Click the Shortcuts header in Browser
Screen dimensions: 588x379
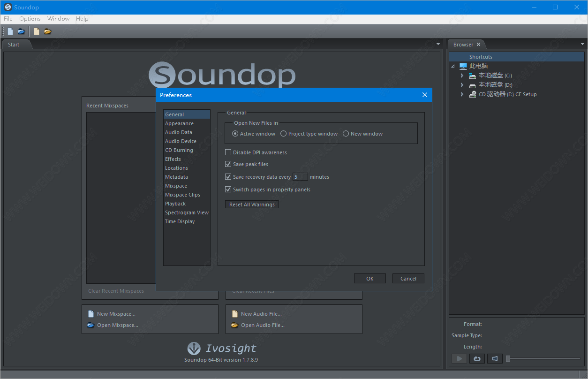tap(517, 57)
